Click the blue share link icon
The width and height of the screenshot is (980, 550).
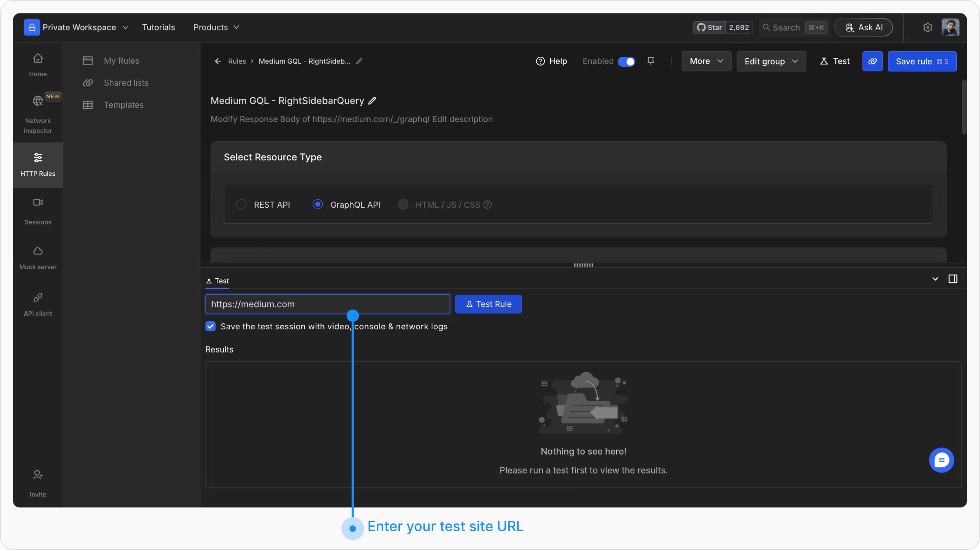click(x=872, y=61)
